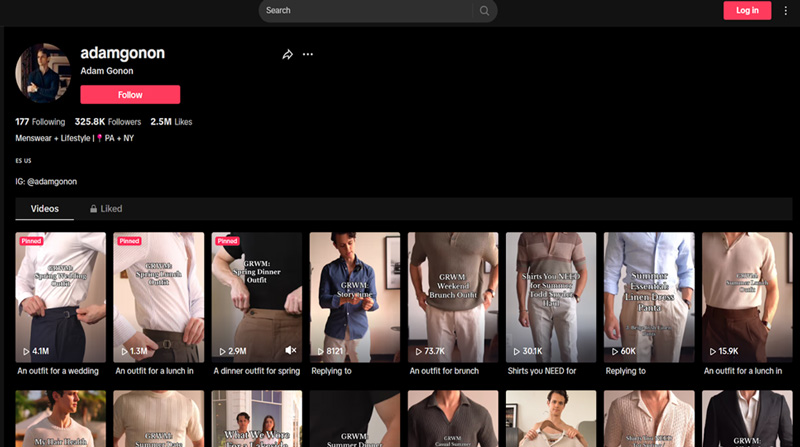The height and width of the screenshot is (447, 800).
Task: Switch to the Liked tab
Action: (x=106, y=209)
